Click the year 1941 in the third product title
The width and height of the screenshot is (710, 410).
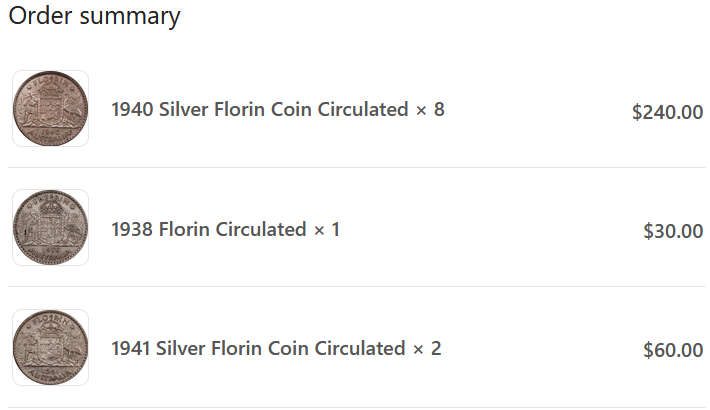point(132,349)
